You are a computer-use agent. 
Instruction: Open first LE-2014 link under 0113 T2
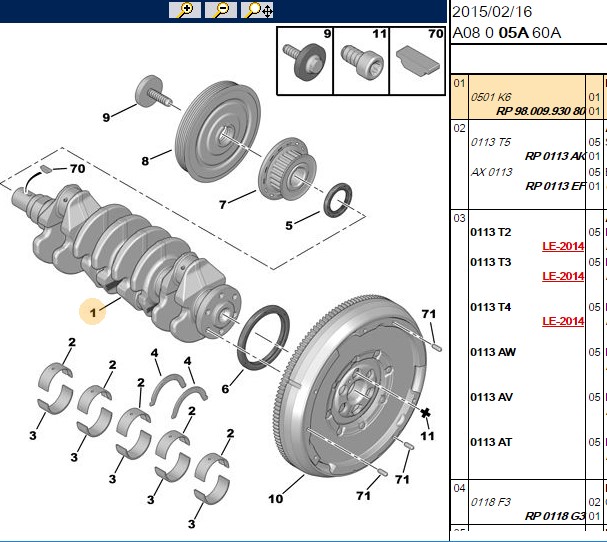563,246
